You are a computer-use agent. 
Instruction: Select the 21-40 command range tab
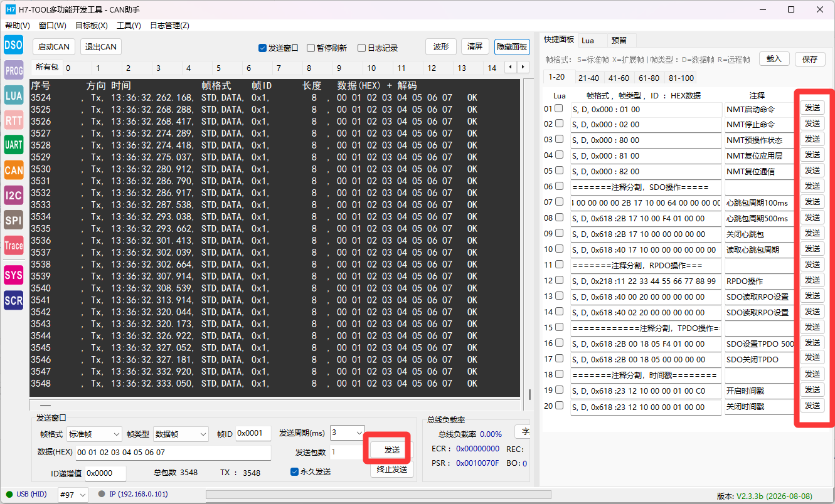tap(588, 78)
